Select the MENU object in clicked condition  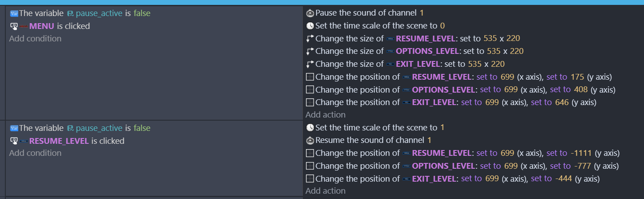coord(42,26)
